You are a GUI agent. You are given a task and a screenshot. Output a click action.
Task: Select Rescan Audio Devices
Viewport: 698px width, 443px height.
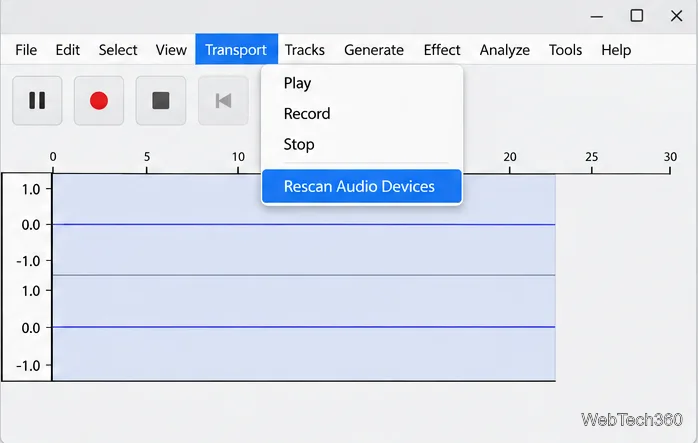click(x=362, y=186)
